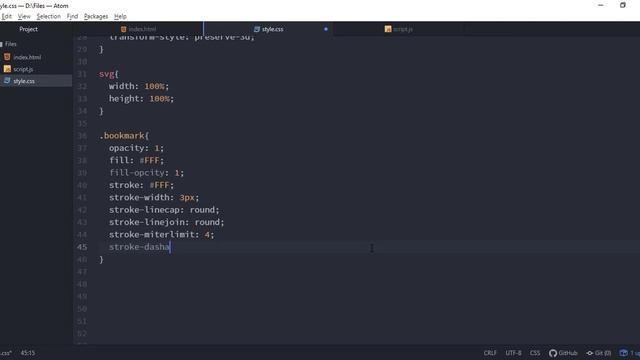
Task: Restore down the Atom window
Action: point(622,5)
